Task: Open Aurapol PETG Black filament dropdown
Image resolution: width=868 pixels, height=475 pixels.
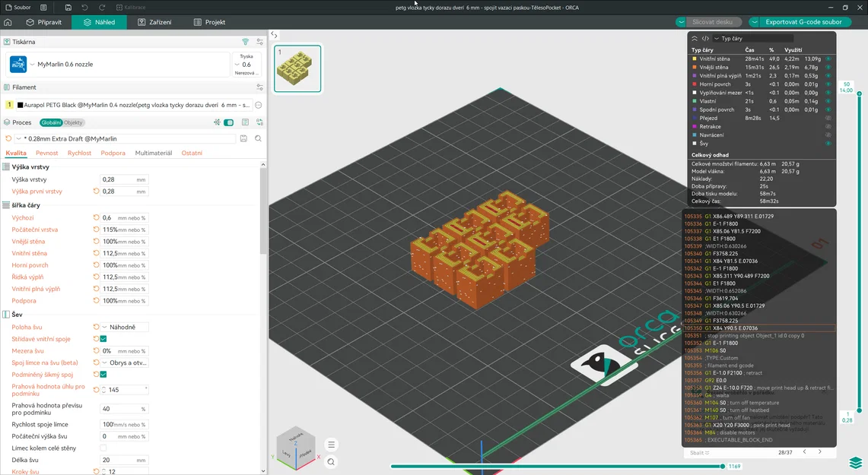Action: pyautogui.click(x=134, y=105)
